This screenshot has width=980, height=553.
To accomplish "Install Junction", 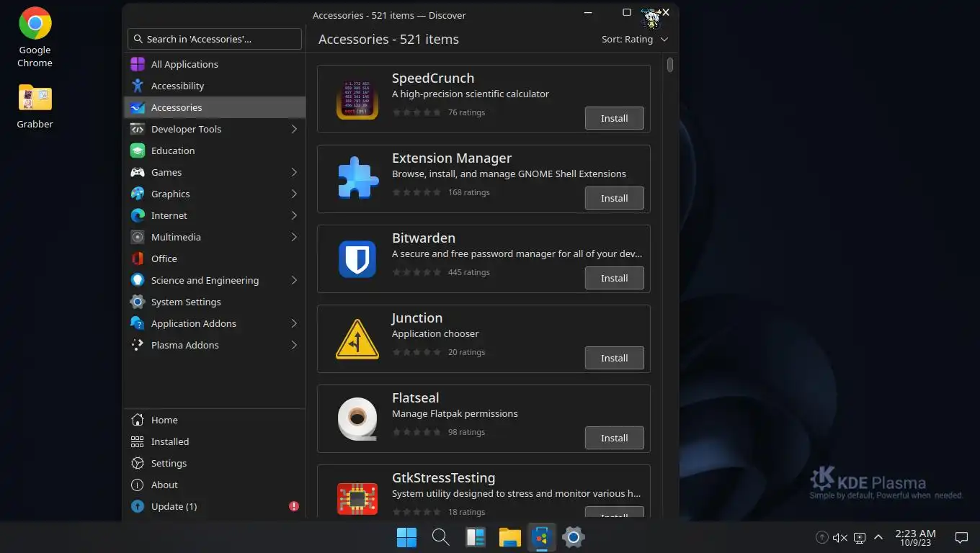I will (x=614, y=358).
